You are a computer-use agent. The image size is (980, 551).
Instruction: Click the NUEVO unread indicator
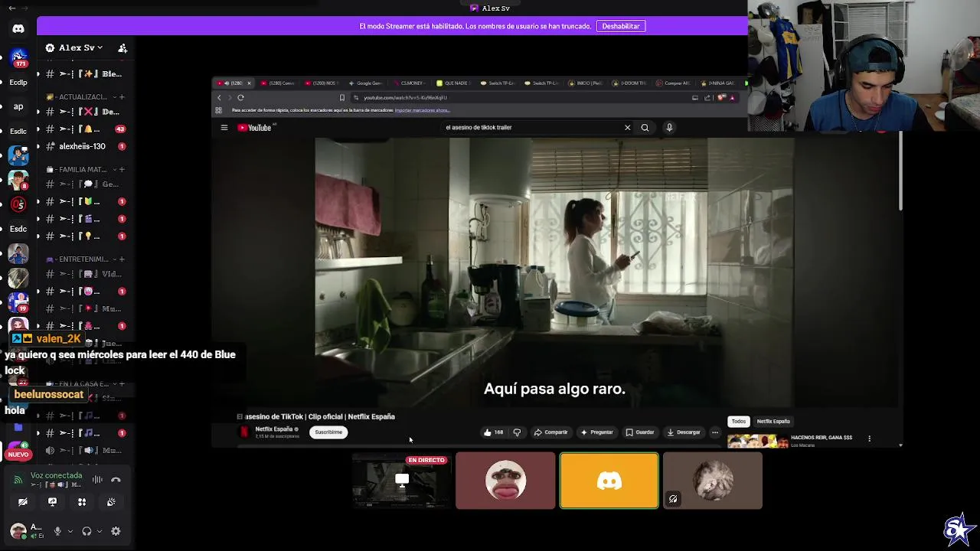pyautogui.click(x=18, y=455)
